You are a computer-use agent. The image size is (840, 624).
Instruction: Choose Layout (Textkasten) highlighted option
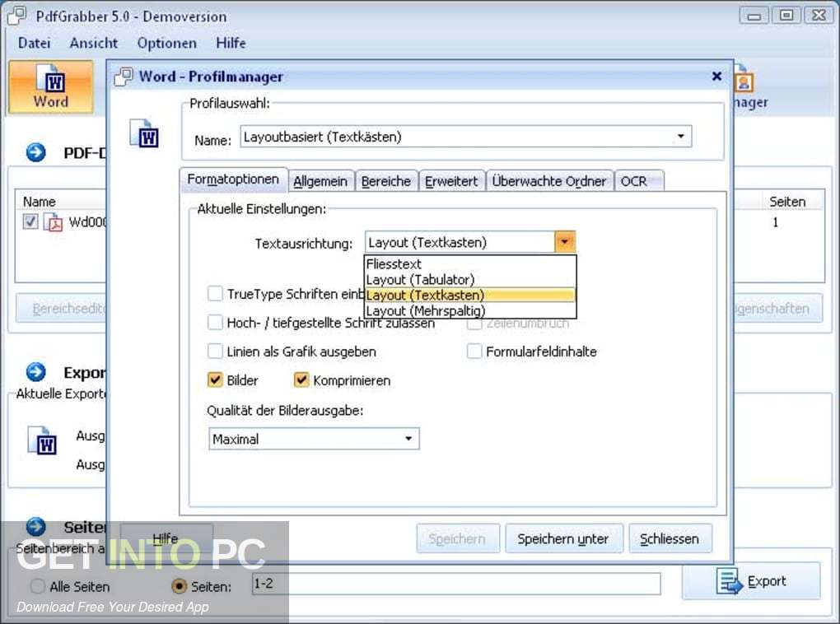469,296
